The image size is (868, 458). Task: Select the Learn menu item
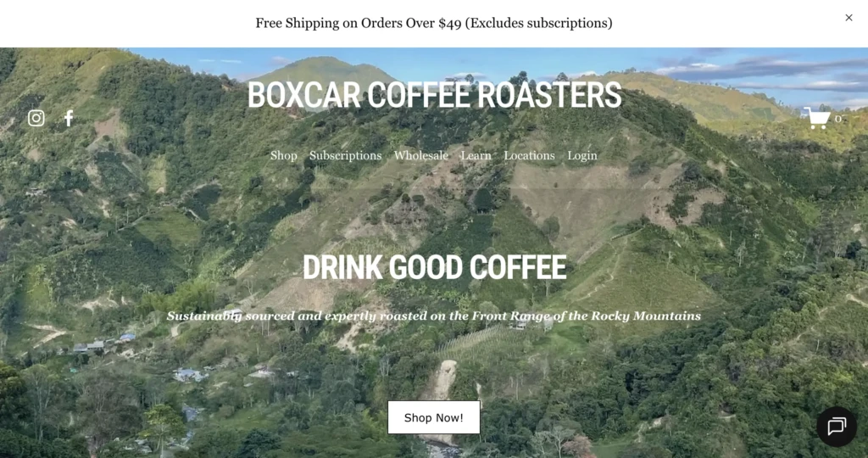(x=476, y=155)
